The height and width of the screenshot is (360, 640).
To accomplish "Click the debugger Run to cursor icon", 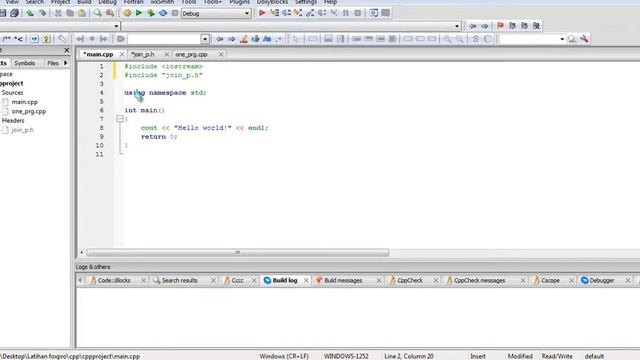I will coord(274,13).
